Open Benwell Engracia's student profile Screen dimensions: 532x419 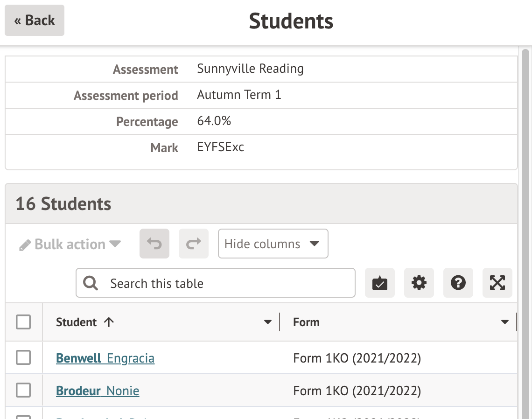point(105,358)
